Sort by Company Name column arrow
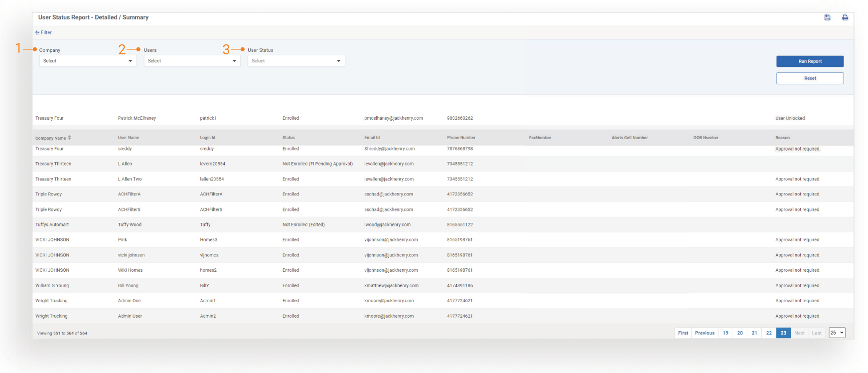Image resolution: width=868 pixels, height=373 pixels. 70,138
